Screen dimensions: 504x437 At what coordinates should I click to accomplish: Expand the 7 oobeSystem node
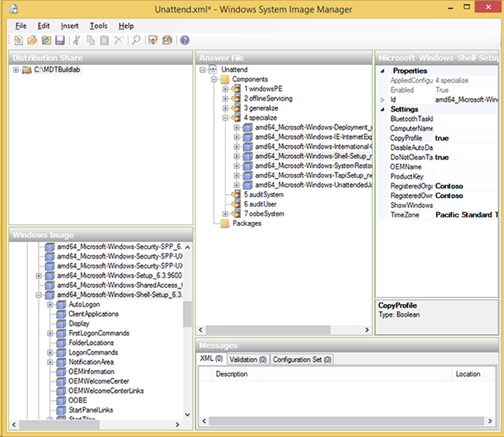[x=226, y=213]
